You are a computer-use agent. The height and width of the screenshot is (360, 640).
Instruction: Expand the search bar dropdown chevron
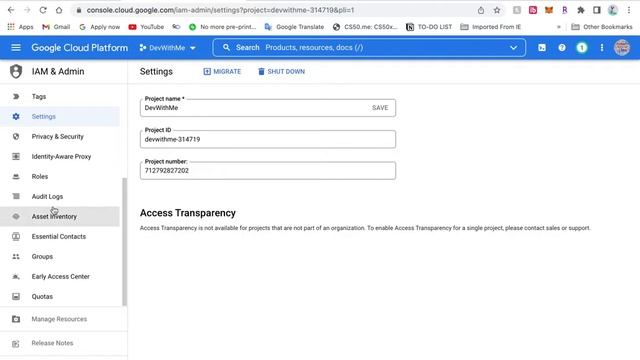(x=513, y=48)
